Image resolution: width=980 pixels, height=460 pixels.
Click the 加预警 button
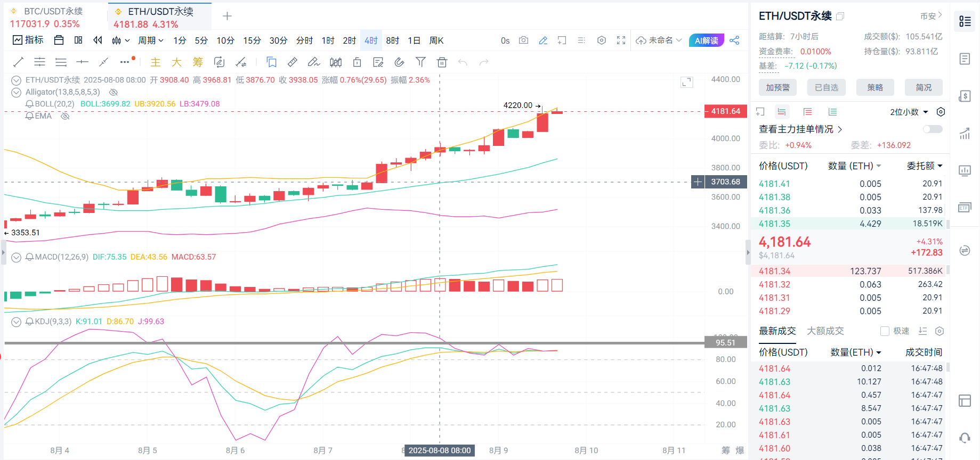777,87
